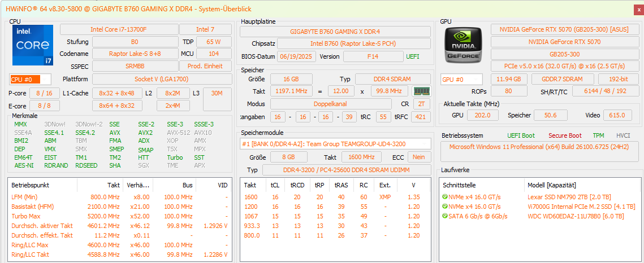Click the module size 8 GB field
The image size is (644, 263).
coord(288,157)
